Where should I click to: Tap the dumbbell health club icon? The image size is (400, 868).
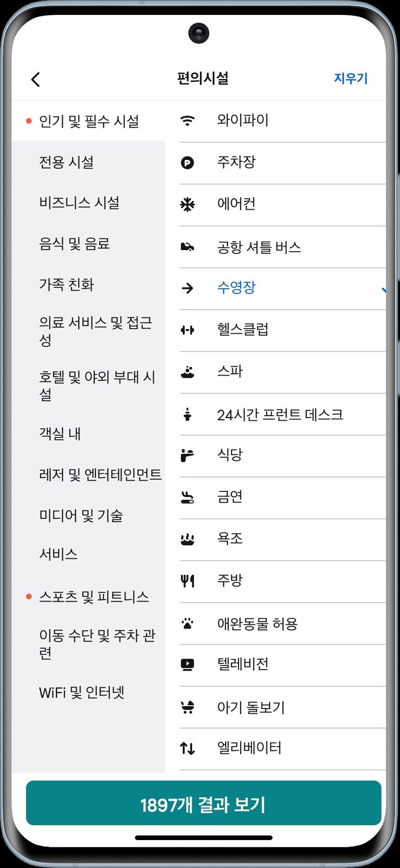[x=187, y=330]
